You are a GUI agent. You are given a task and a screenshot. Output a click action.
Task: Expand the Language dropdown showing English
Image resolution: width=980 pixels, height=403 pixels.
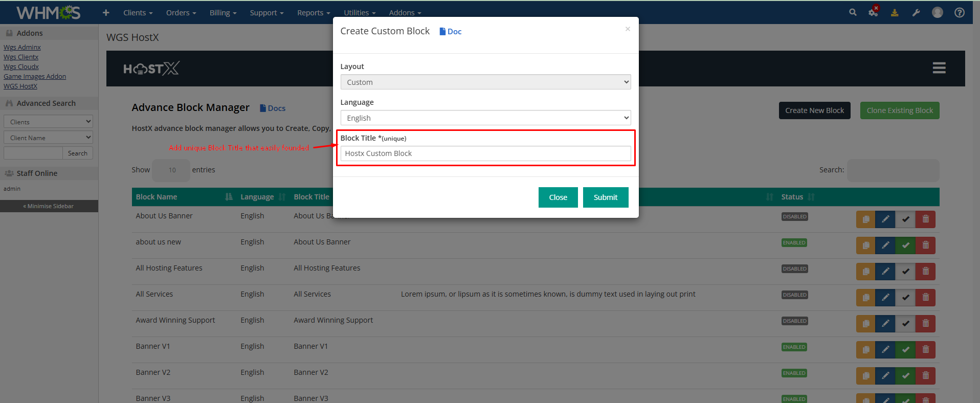(485, 118)
